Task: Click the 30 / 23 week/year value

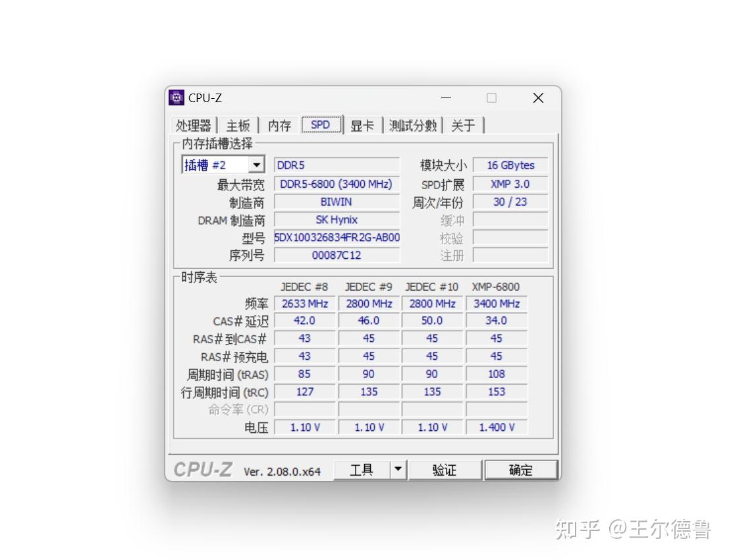Action: click(x=510, y=202)
